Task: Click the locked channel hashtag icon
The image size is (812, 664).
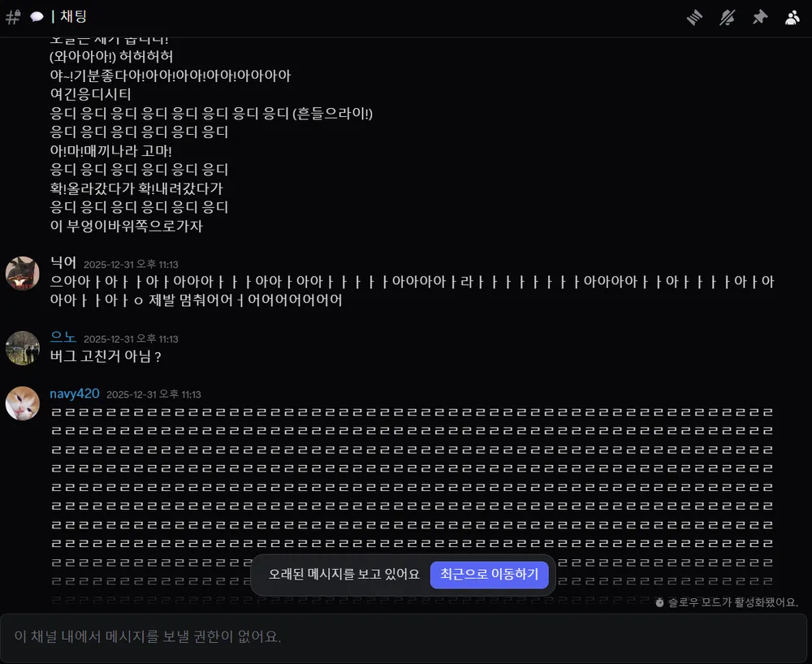Action: point(12,16)
